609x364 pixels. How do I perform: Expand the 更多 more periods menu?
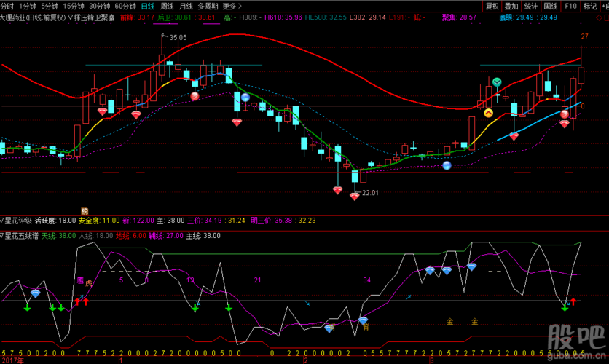pyautogui.click(x=232, y=7)
